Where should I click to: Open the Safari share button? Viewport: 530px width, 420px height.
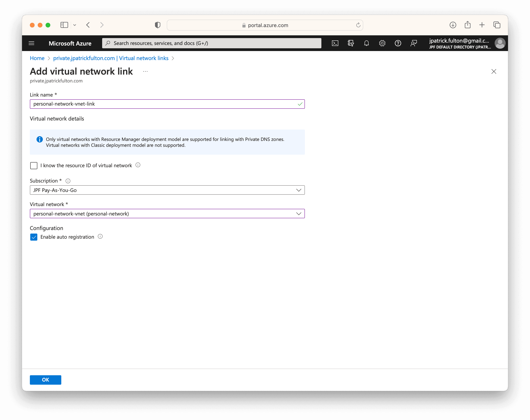coord(468,25)
